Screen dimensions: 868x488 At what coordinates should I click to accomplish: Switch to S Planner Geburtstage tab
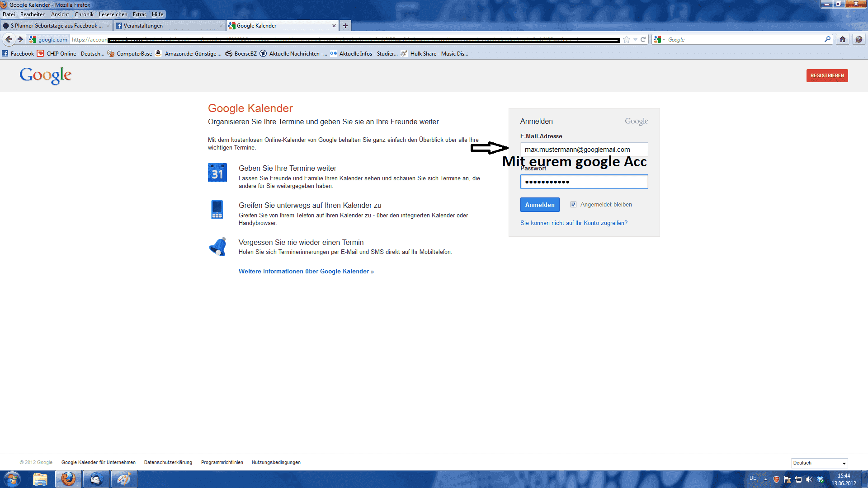pos(56,26)
